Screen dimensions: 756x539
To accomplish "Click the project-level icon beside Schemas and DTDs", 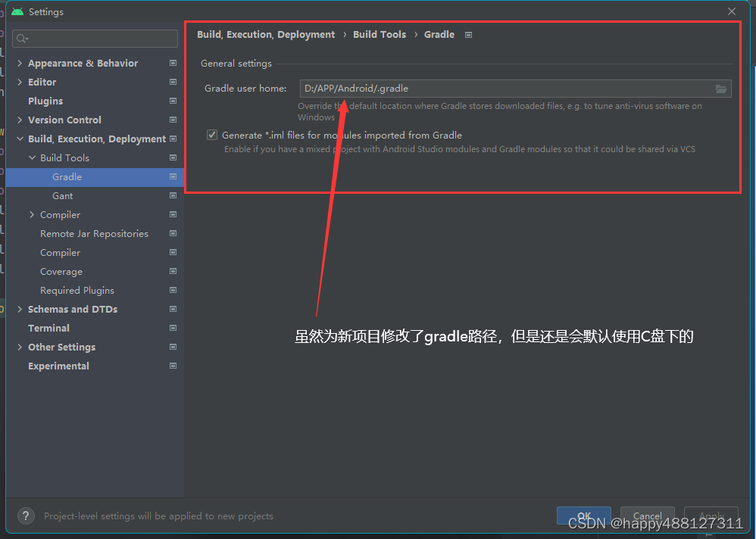I will pos(173,309).
